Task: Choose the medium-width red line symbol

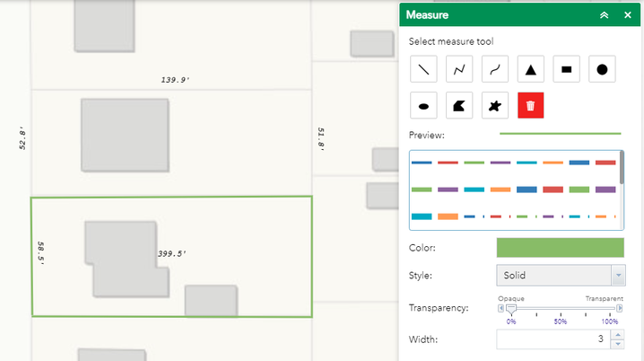Action: tap(605, 163)
